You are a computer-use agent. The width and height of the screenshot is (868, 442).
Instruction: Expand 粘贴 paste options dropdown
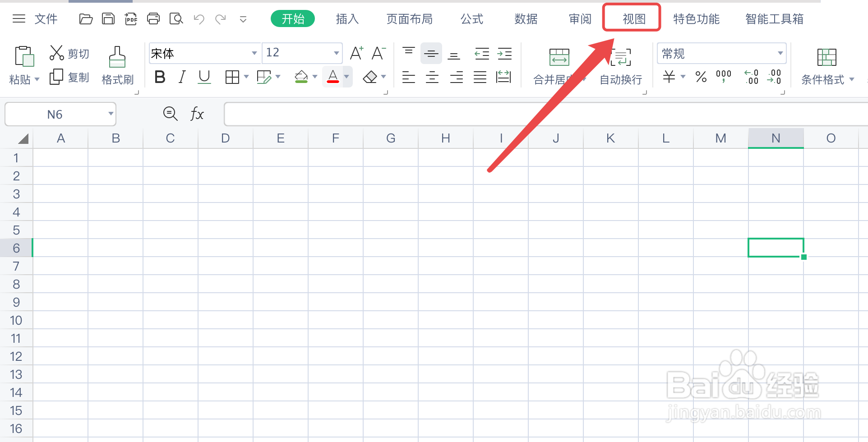coord(37,79)
